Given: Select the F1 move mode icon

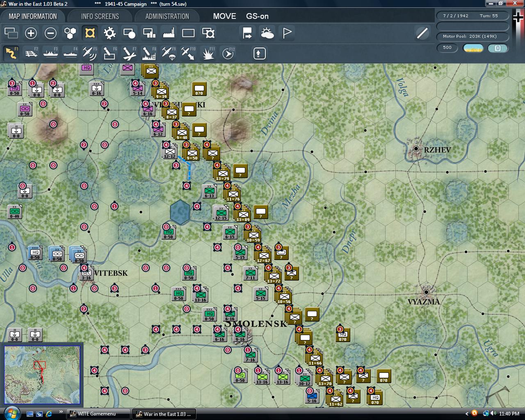Looking at the screenshot, I should pyautogui.click(x=11, y=53).
